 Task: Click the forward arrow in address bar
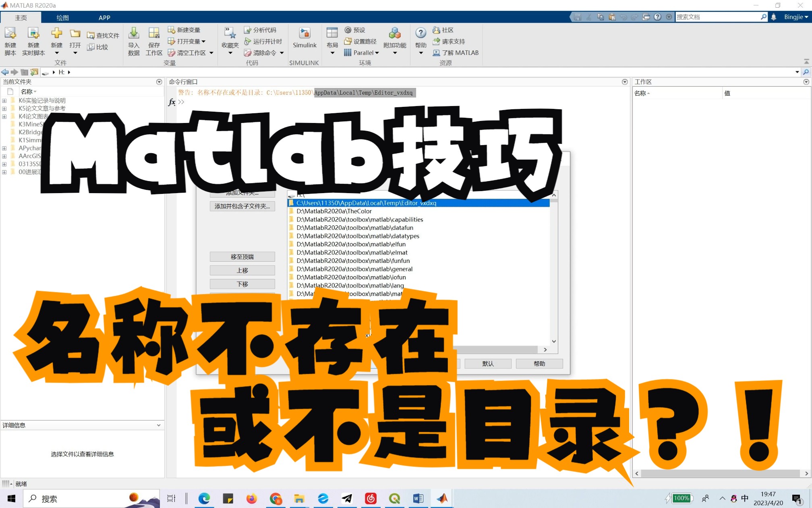pos(14,72)
